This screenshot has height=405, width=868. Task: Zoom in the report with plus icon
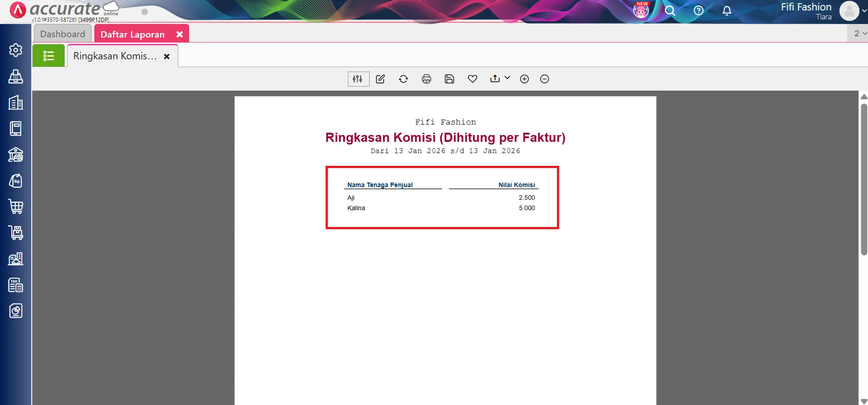click(524, 79)
